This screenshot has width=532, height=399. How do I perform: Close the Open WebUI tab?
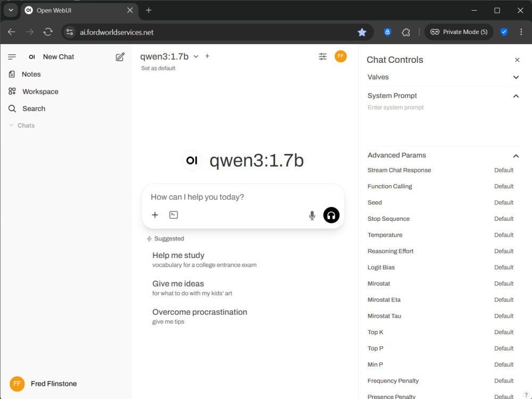[130, 10]
